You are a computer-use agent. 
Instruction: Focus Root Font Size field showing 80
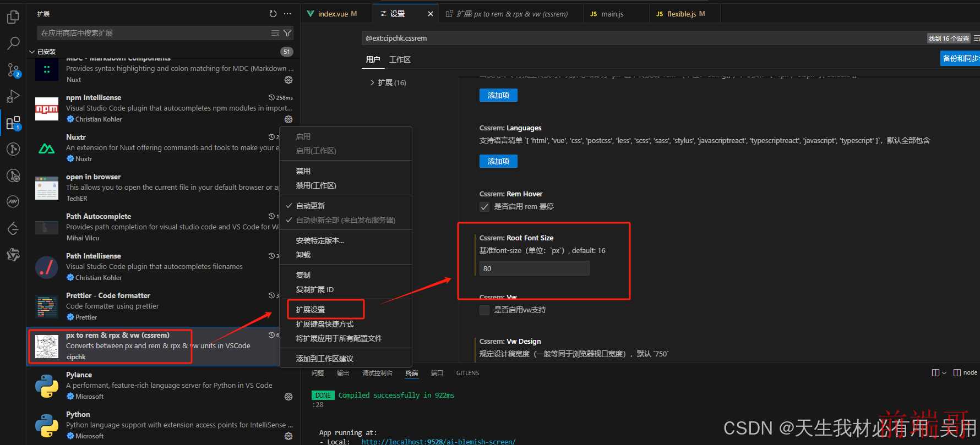[534, 268]
